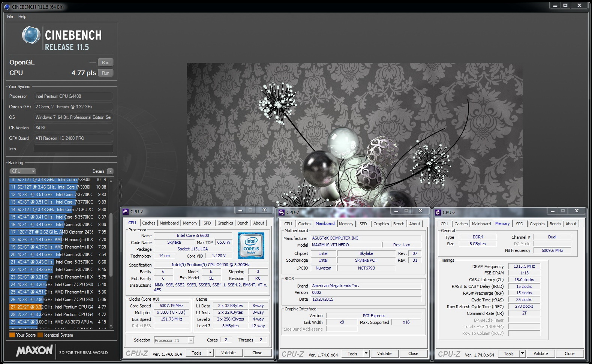Minimize the Memory CPU-Z window
Screen dimensions: 592x364
553,211
